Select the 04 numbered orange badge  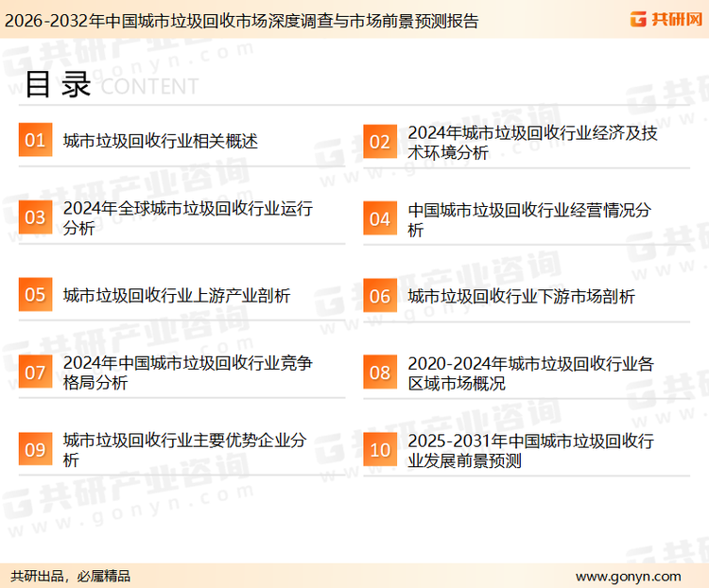[x=380, y=218]
